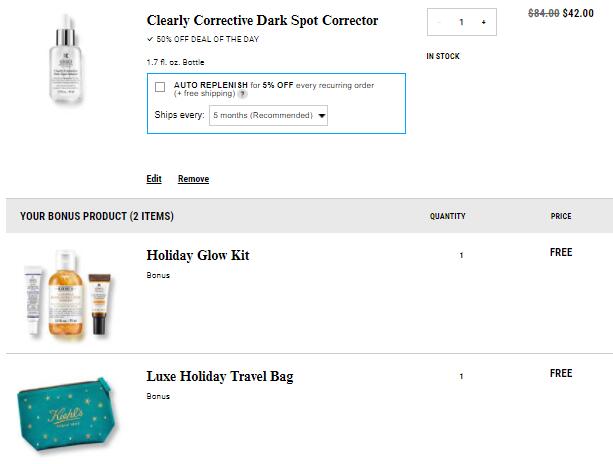The image size is (613, 464).
Task: Increase quantity with the plus button
Action: [x=484, y=22]
